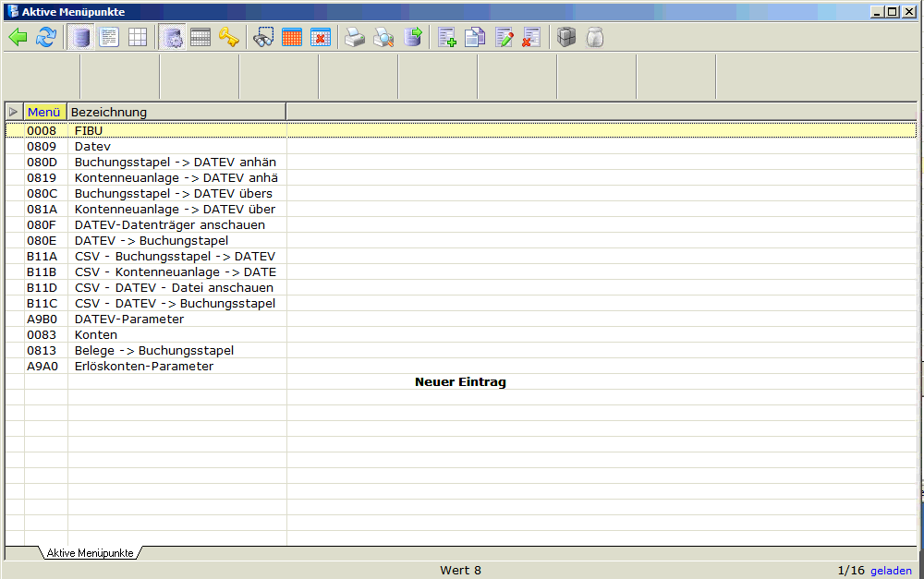Sort by the Menü column header
This screenshot has width=924, height=579.
[x=44, y=112]
